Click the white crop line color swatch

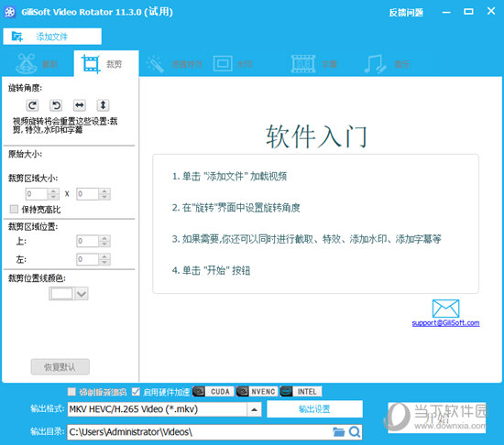(x=61, y=293)
